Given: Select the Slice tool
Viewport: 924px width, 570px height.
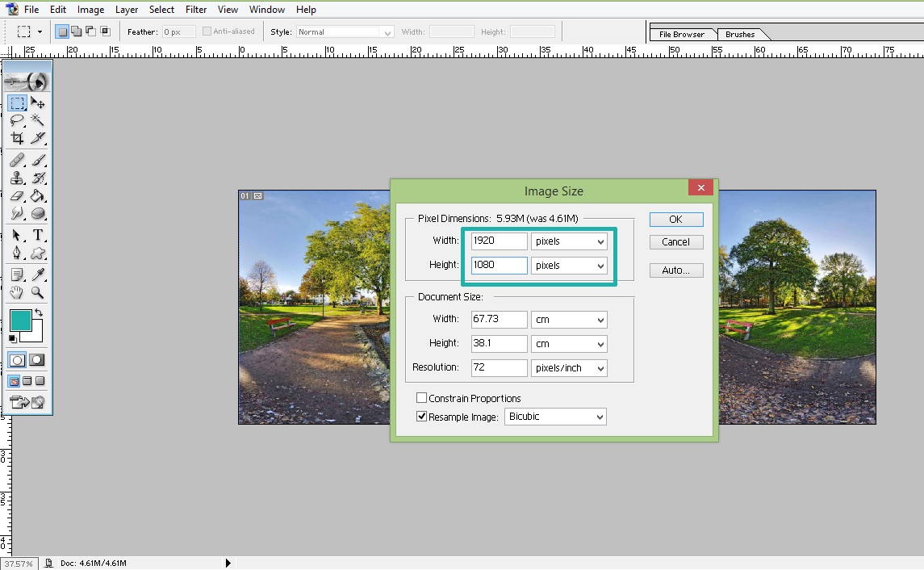Looking at the screenshot, I should click(x=38, y=138).
